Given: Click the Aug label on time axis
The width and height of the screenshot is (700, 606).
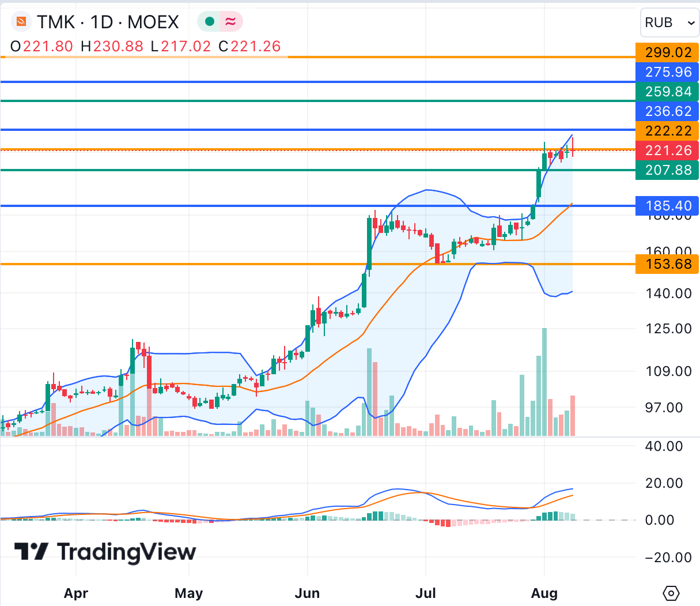Looking at the screenshot, I should (544, 593).
